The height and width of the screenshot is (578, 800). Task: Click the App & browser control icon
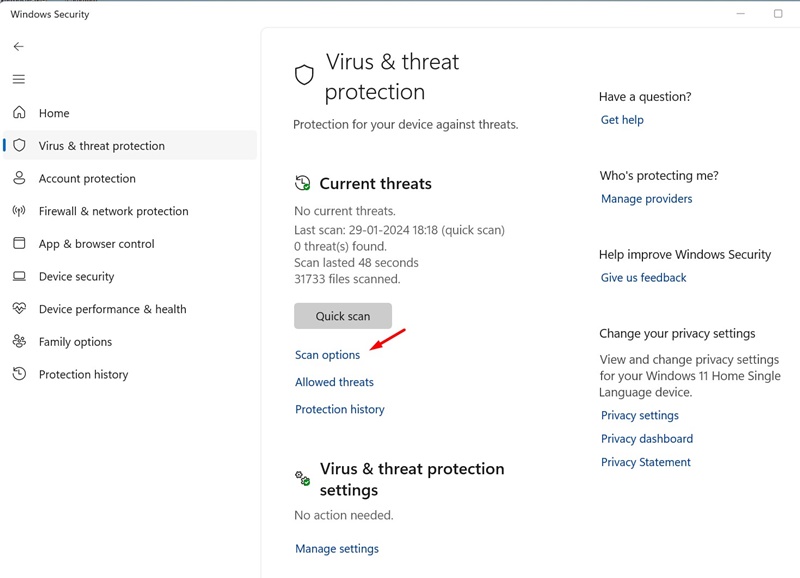[19, 244]
